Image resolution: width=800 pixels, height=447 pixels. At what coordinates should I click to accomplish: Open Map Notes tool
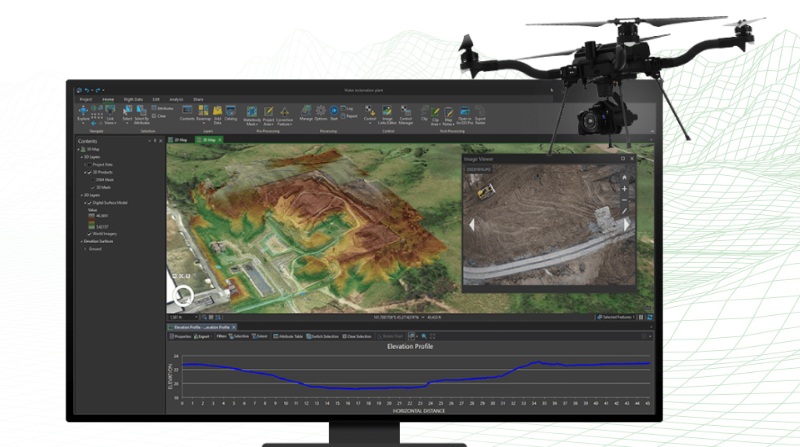[448, 116]
